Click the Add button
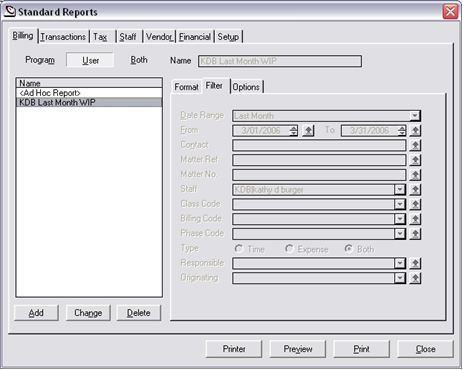 (36, 313)
